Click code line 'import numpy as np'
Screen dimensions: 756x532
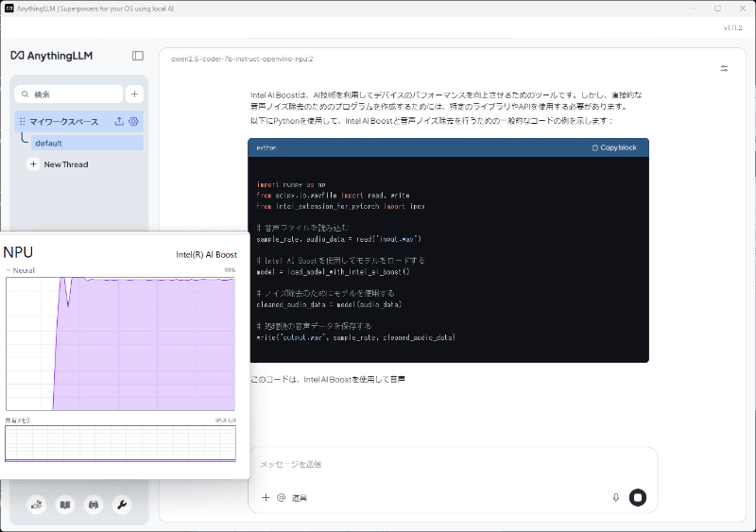[x=291, y=184]
